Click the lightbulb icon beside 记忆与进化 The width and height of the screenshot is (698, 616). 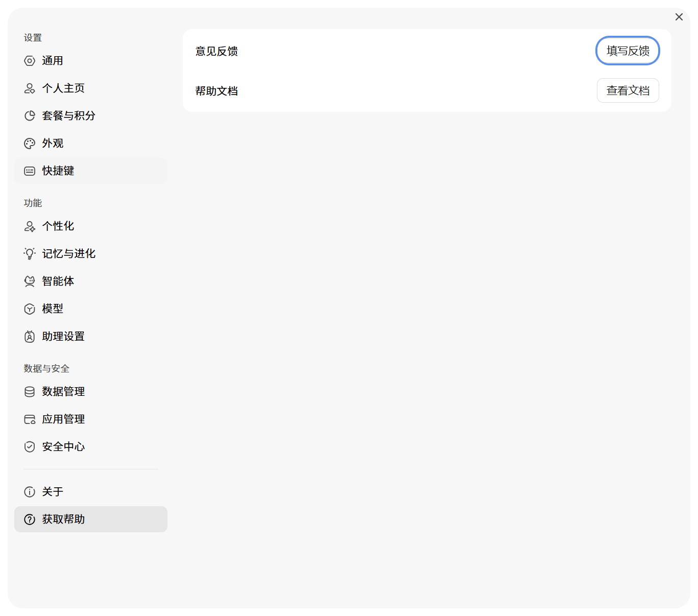coord(30,254)
